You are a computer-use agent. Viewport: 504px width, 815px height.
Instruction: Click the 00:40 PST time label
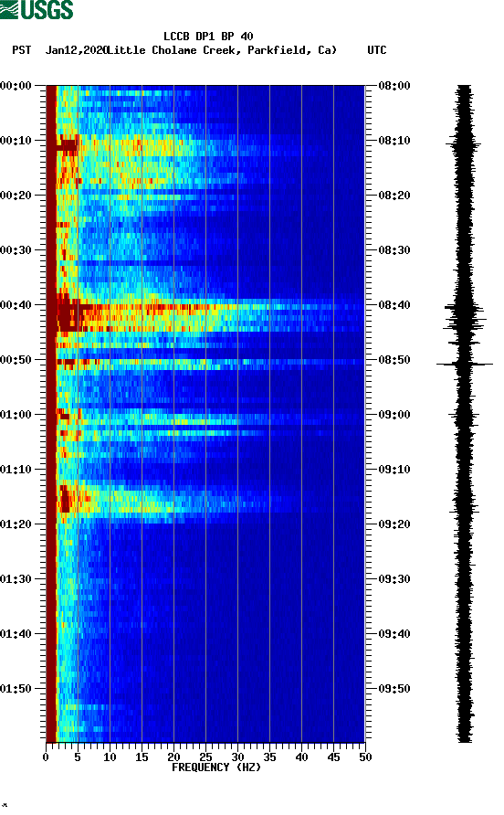[x=16, y=305]
